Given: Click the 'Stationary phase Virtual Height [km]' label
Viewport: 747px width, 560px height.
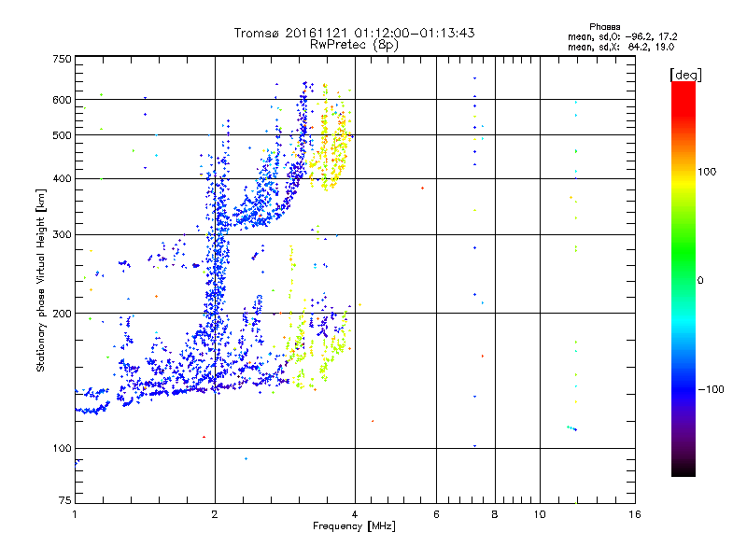Looking at the screenshot, I should tap(41, 280).
